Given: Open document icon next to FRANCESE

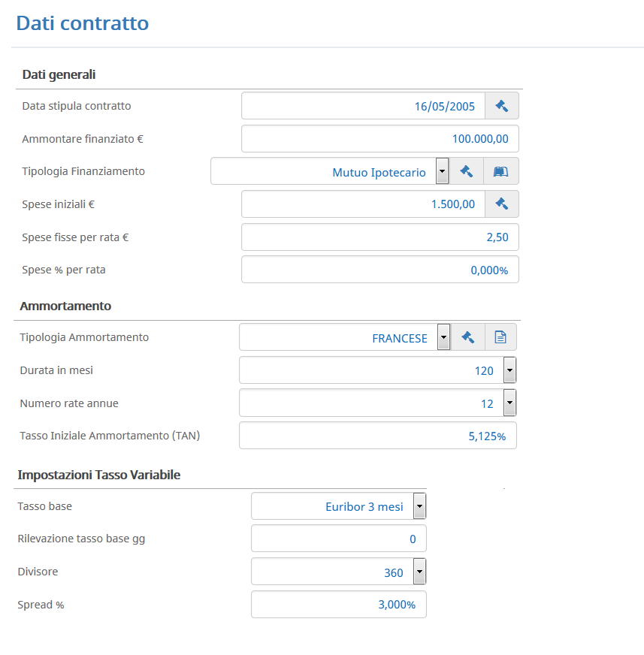Looking at the screenshot, I should (500, 337).
